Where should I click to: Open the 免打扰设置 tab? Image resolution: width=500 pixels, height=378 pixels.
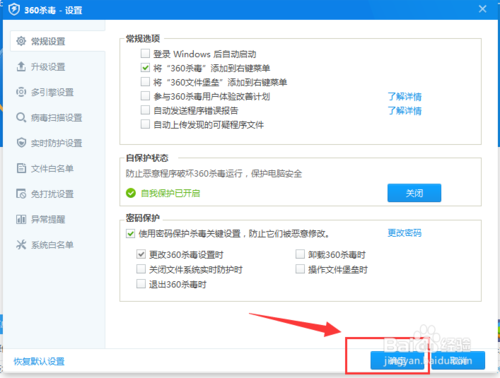click(x=58, y=194)
